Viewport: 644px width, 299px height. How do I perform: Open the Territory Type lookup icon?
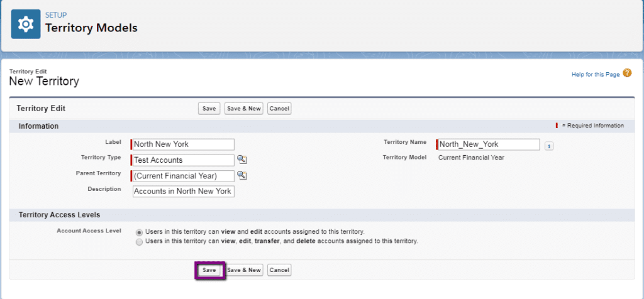click(242, 160)
